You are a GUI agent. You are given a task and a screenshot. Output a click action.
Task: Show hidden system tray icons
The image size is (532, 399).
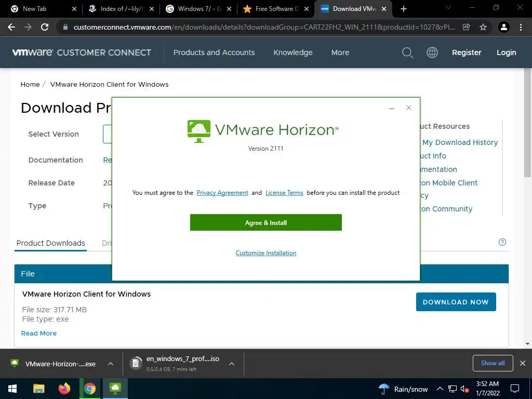pyautogui.click(x=440, y=389)
